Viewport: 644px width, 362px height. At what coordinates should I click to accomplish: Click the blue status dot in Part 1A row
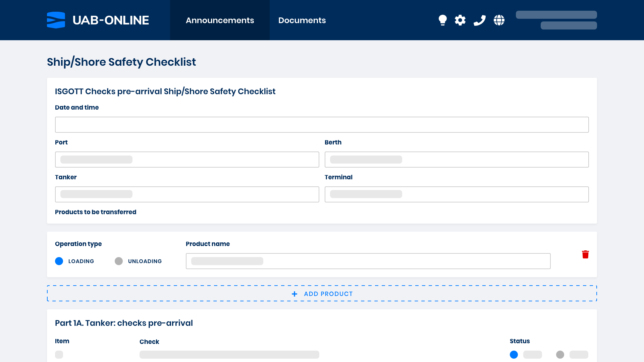[514, 354]
